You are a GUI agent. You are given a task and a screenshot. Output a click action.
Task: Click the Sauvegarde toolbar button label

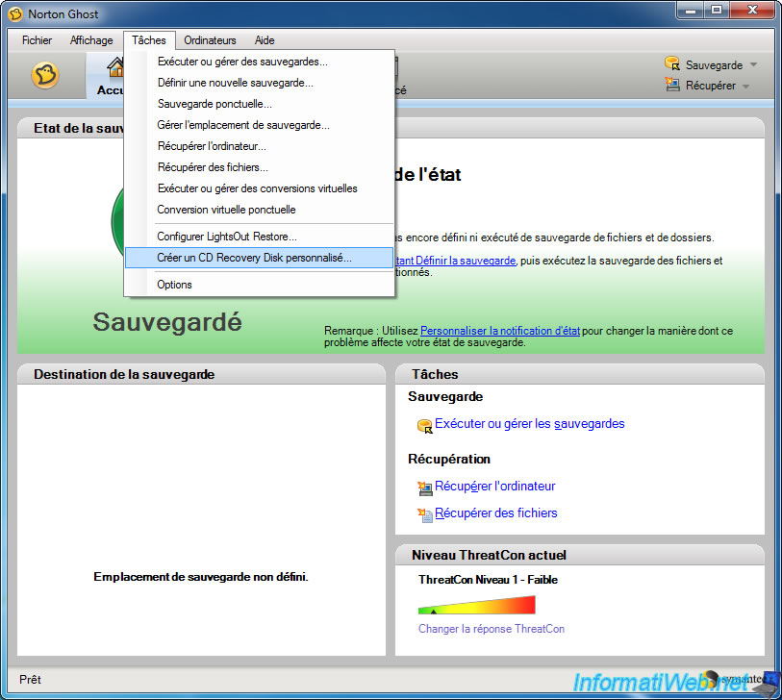pos(714,65)
